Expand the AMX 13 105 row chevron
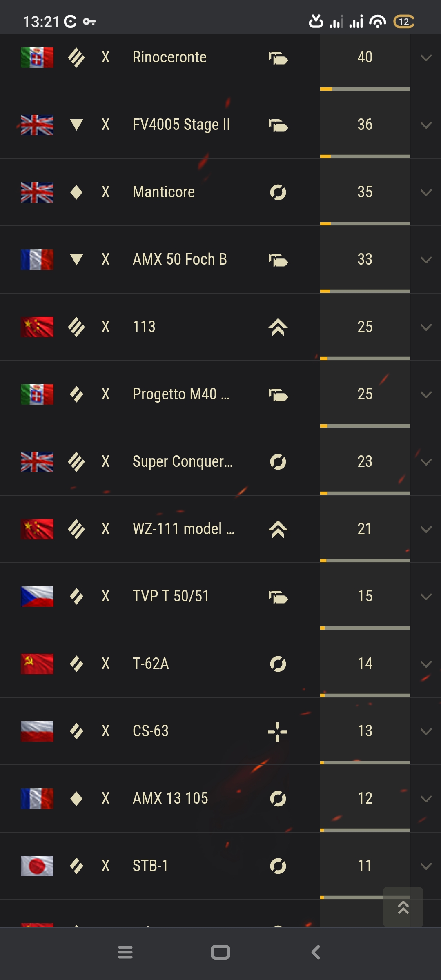Viewport: 441px width, 980px height. tap(426, 799)
